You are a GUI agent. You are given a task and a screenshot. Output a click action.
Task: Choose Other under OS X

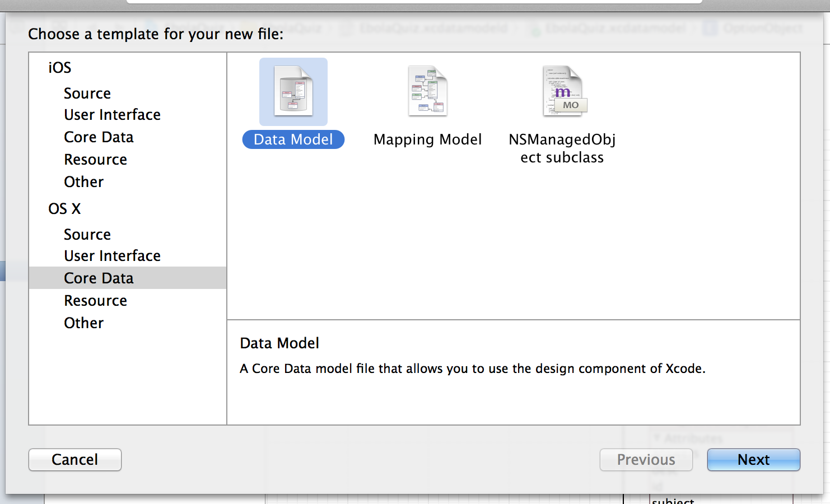pos(84,323)
